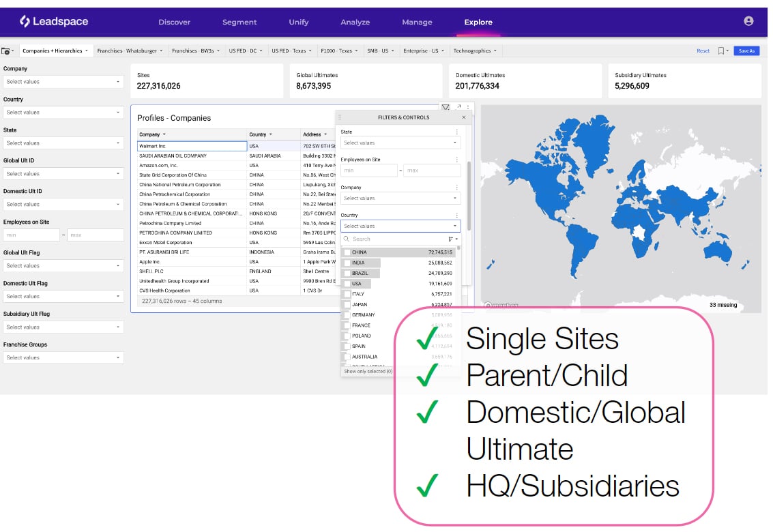Open the Country column header sort arrow
This screenshot has height=532, width=773.
[271, 134]
